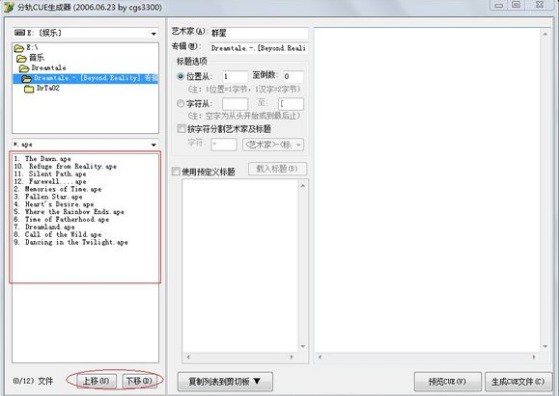Screen dimensions: 560x396
Task: Select the 字符从 radio button
Action: 181,104
